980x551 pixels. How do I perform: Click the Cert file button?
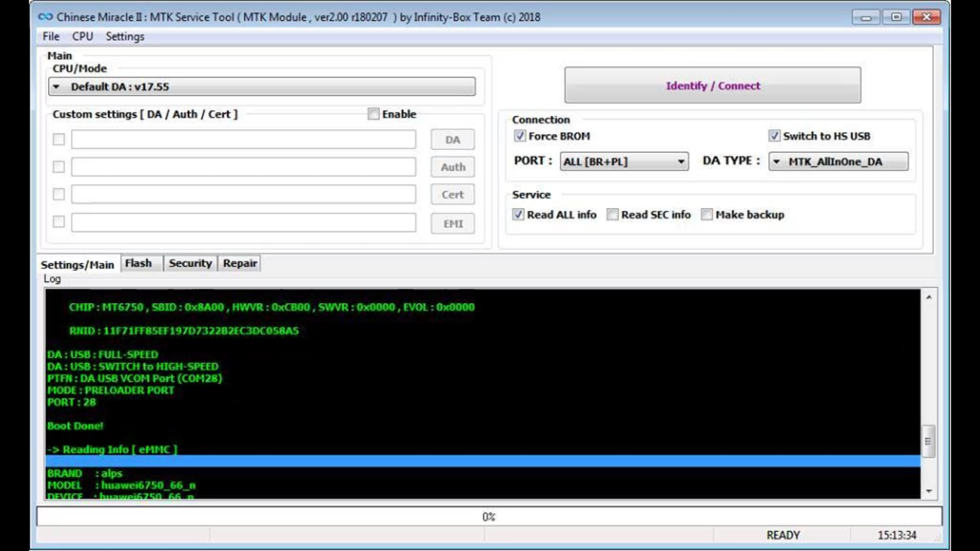pyautogui.click(x=452, y=194)
